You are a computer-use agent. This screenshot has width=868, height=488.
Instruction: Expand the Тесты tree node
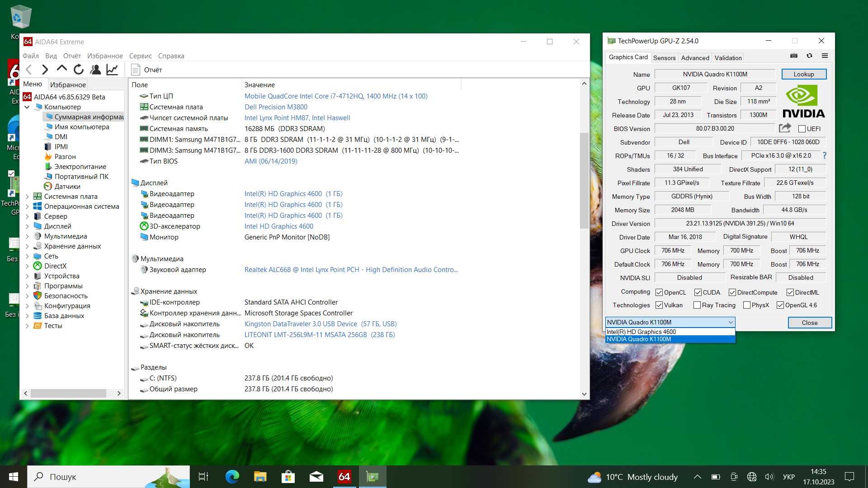pos(27,326)
